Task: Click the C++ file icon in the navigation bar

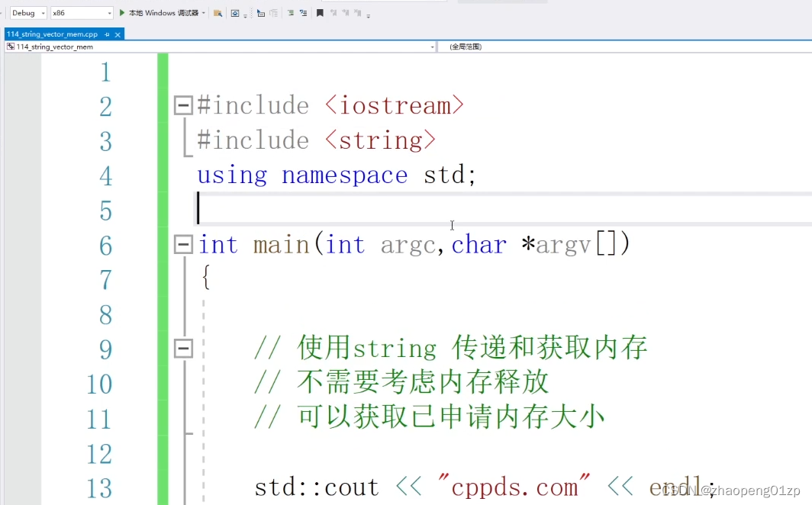Action: (x=10, y=46)
